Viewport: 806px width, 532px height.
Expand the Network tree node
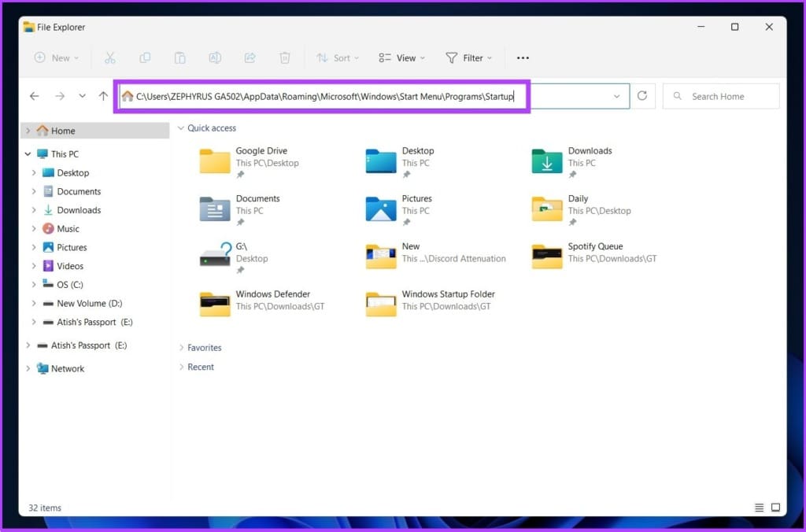(28, 368)
